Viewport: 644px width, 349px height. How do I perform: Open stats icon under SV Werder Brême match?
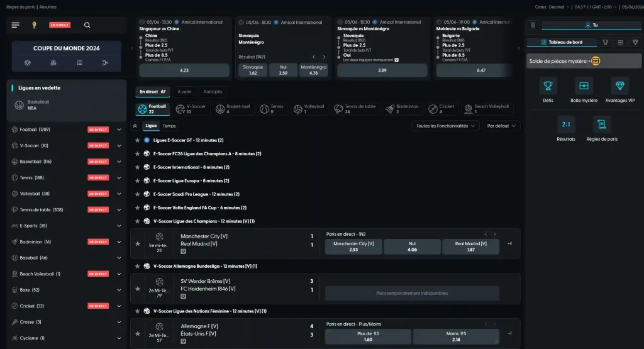(x=183, y=296)
